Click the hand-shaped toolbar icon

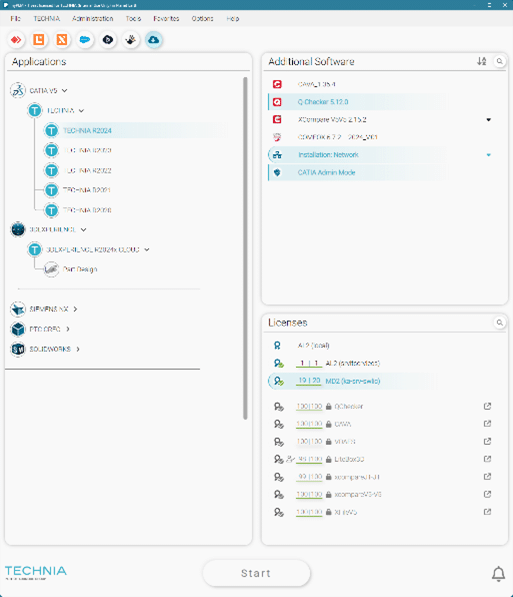[131, 40]
